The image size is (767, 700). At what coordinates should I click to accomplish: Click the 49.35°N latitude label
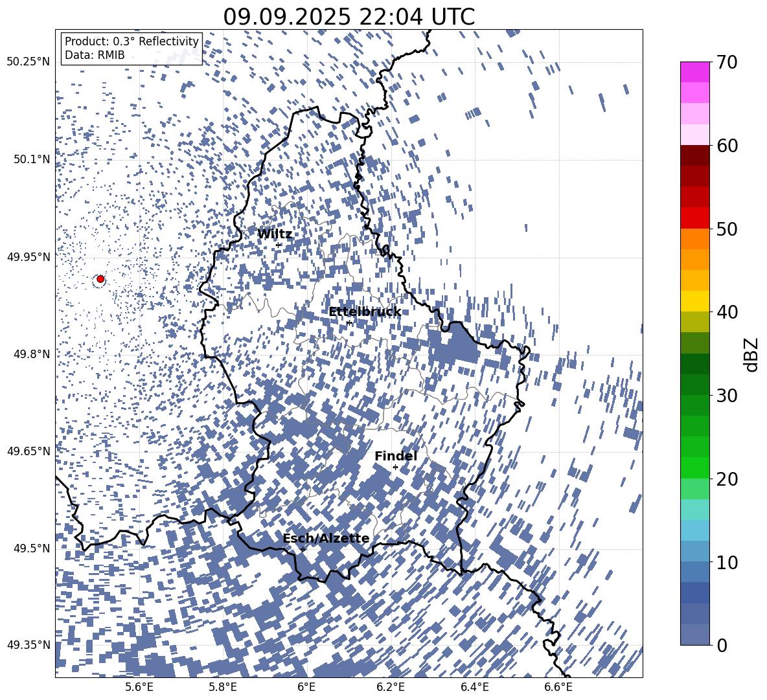(29, 645)
